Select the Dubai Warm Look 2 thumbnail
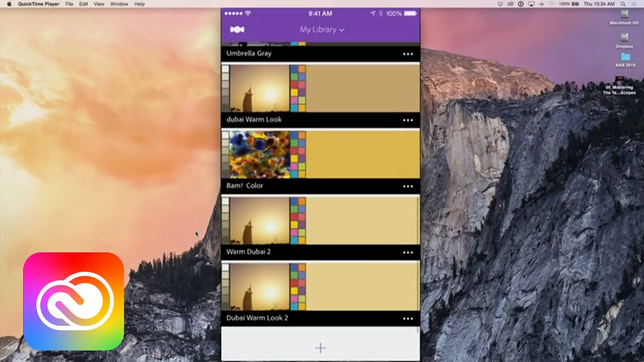This screenshot has width=644, height=362. pyautogui.click(x=259, y=287)
